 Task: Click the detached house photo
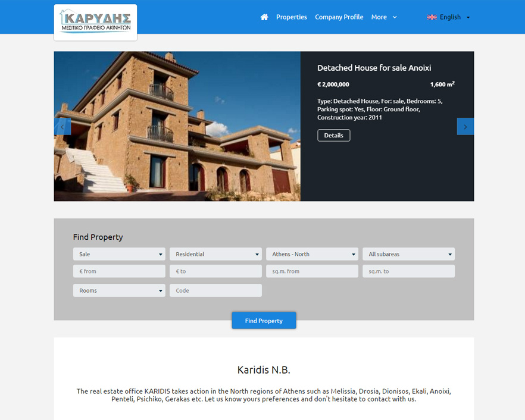177,126
